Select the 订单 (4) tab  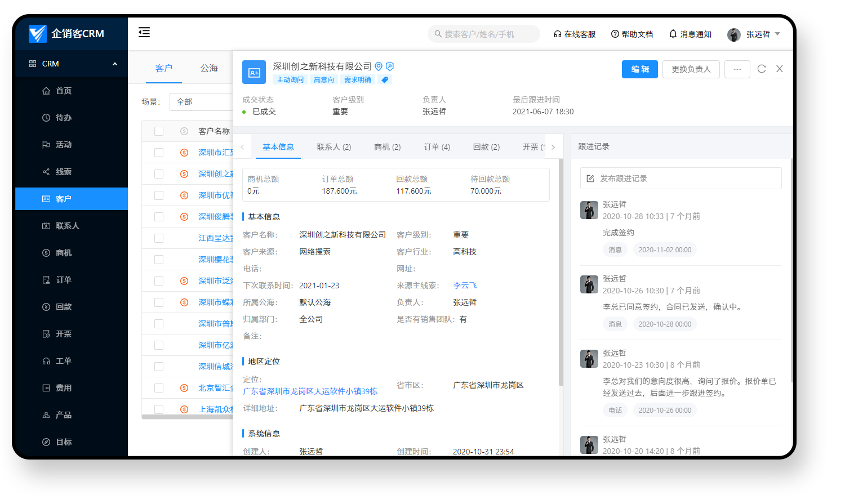[x=437, y=147]
